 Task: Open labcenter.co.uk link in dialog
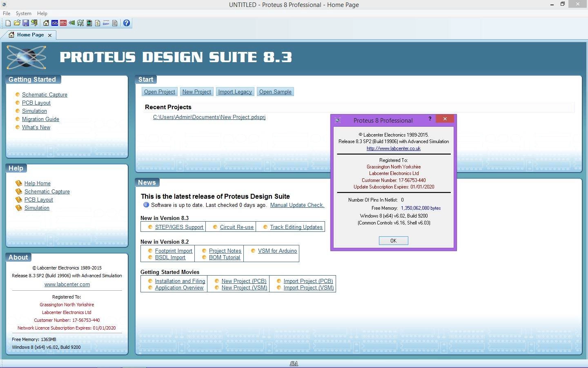point(393,148)
